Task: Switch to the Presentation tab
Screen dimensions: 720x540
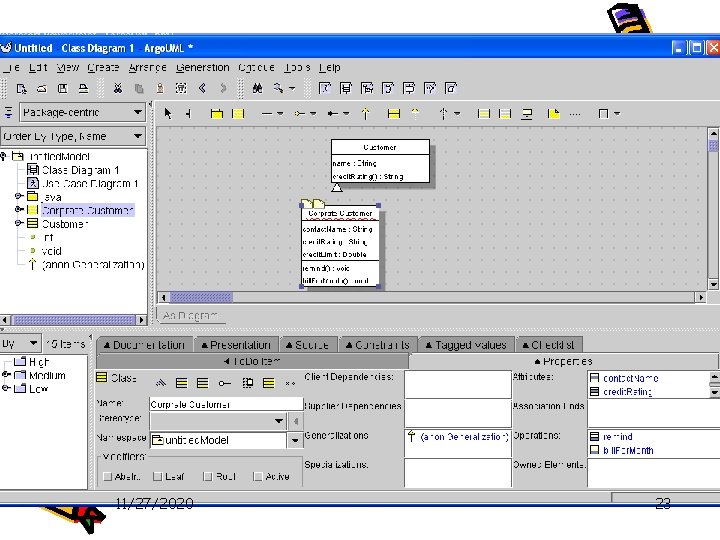Action: [x=236, y=345]
